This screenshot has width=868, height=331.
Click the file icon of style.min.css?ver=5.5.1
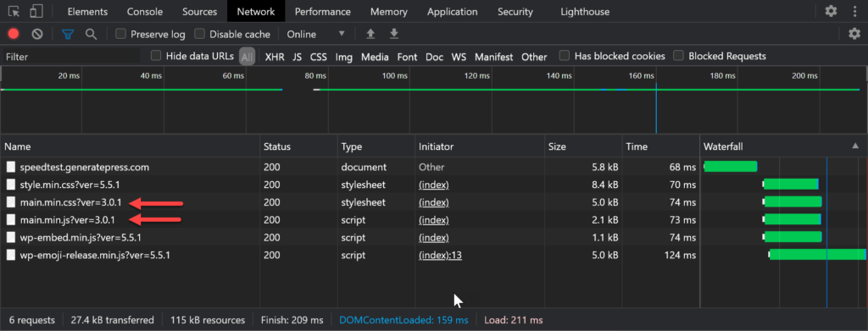(11, 185)
